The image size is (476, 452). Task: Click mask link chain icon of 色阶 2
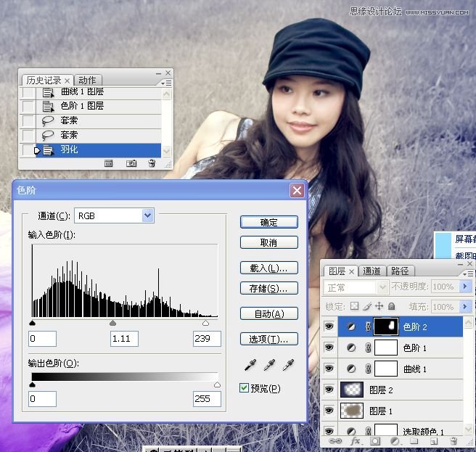coord(368,326)
